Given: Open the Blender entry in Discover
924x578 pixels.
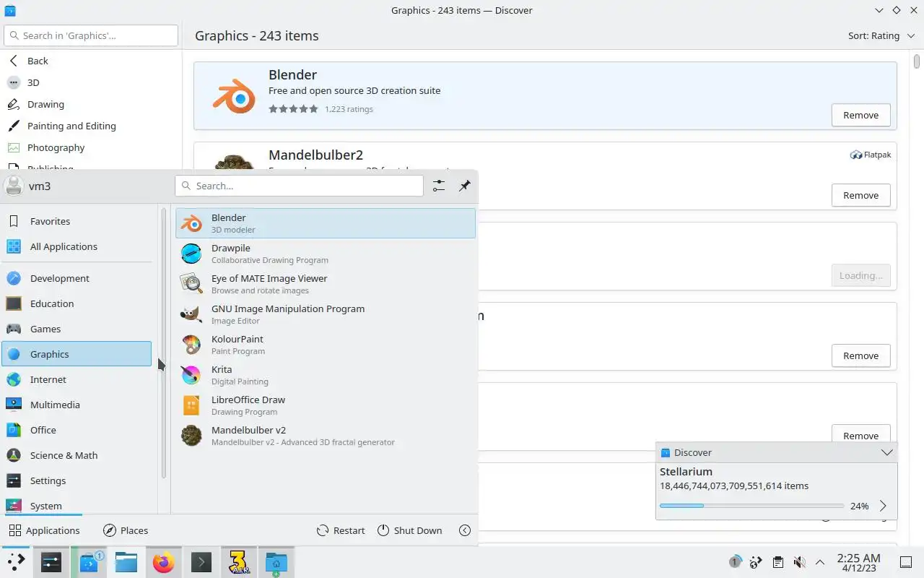Looking at the screenshot, I should click(x=545, y=96).
